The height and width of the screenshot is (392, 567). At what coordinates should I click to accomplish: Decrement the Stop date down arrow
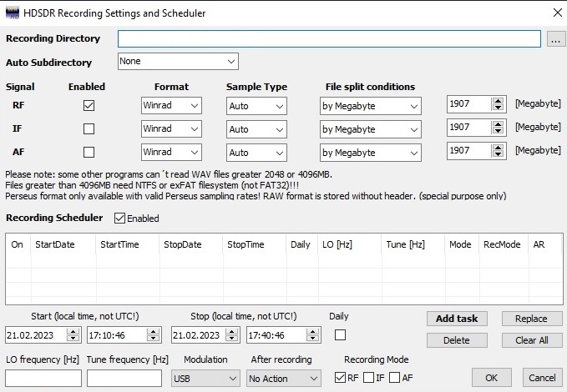[x=232, y=339]
